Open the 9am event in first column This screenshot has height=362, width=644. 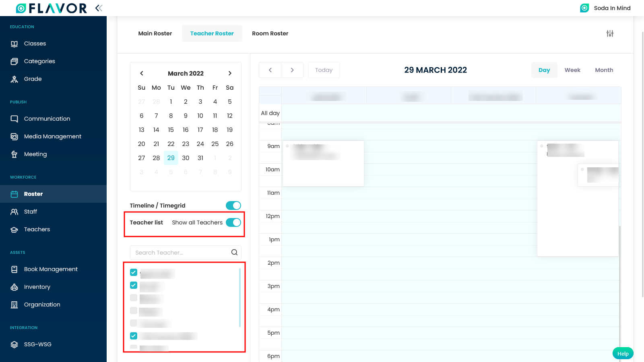point(323,163)
